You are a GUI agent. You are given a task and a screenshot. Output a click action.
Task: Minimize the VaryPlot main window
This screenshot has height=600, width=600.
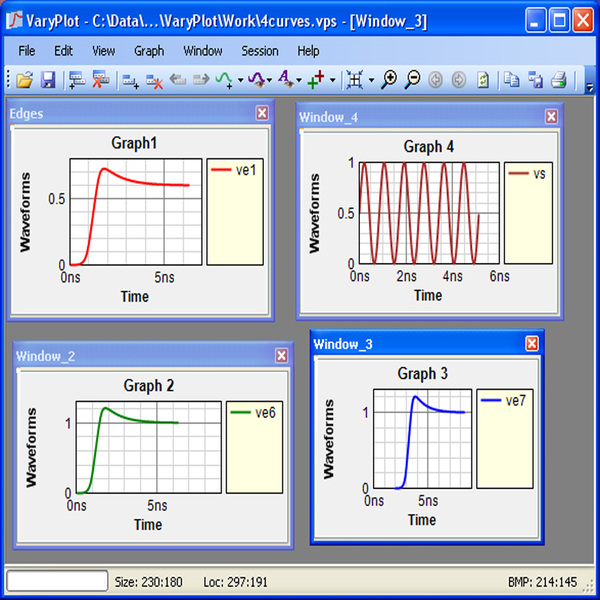click(536, 21)
